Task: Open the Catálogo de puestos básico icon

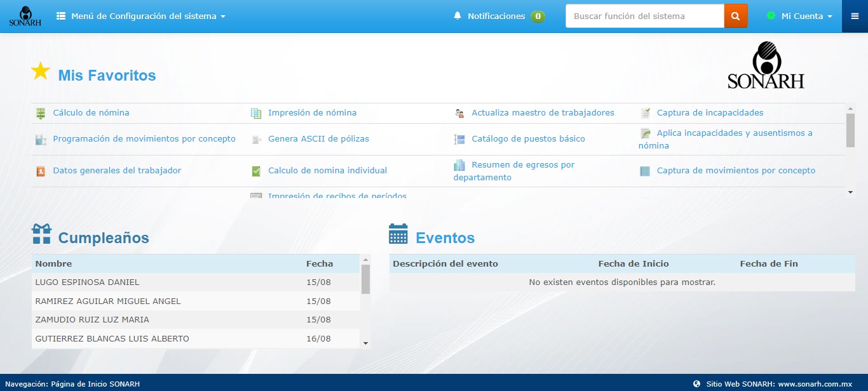Action: 459,139
